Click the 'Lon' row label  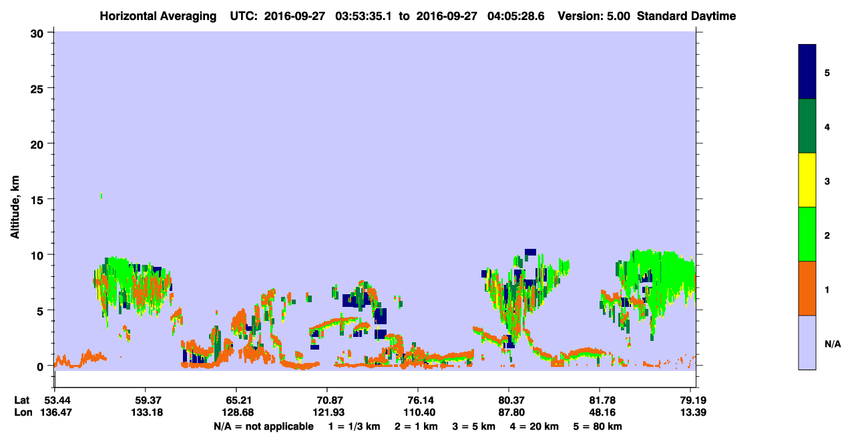[x=23, y=412]
